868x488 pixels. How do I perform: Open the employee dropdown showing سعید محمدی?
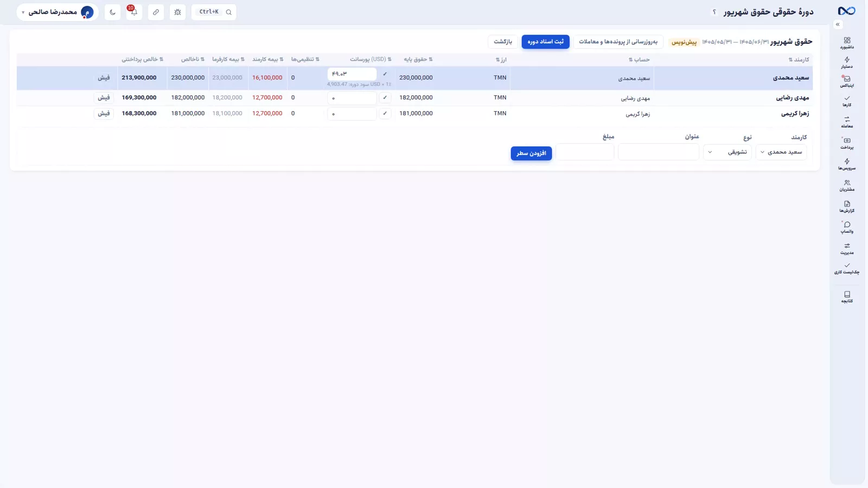click(x=781, y=152)
